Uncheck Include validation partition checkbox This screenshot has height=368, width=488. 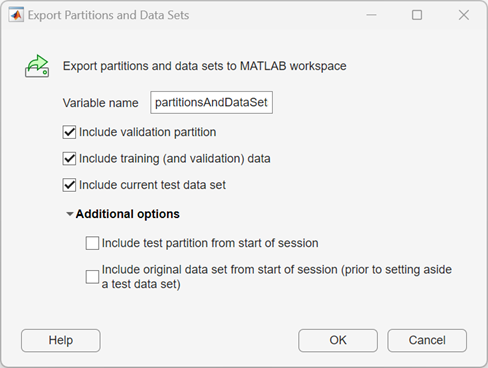pos(69,132)
